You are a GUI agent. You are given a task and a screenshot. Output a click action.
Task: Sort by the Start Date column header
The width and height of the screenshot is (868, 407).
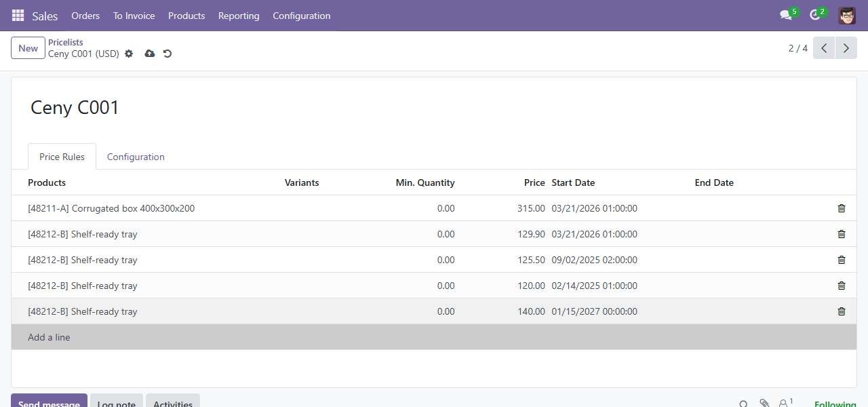(x=573, y=182)
